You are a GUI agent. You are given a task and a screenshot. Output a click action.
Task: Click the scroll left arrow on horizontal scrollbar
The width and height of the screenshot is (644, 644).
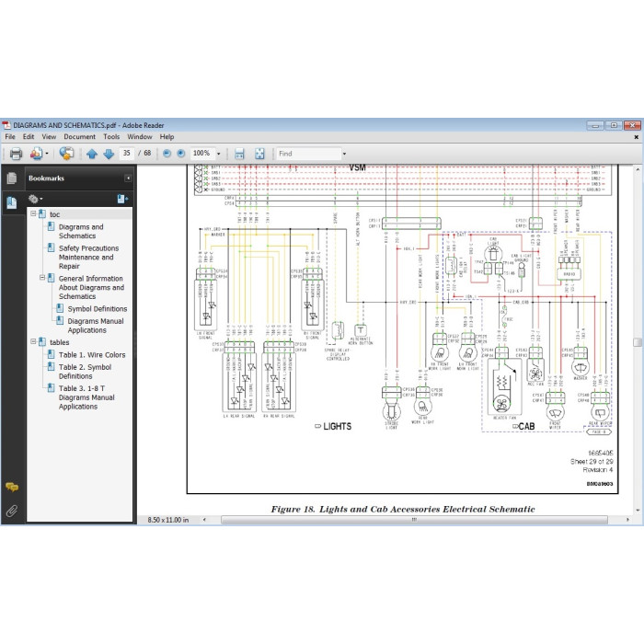[x=204, y=520]
